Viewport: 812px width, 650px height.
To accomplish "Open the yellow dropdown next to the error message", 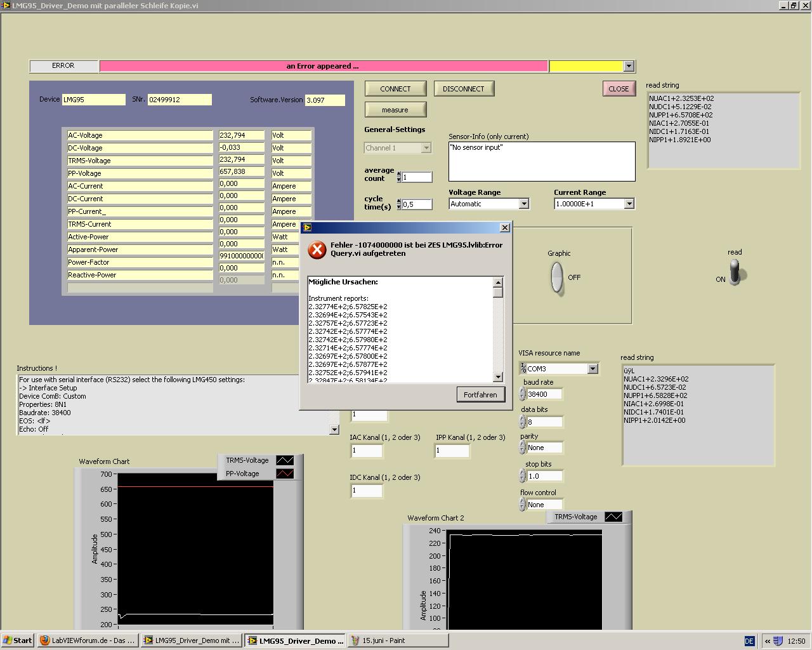I will [x=629, y=66].
